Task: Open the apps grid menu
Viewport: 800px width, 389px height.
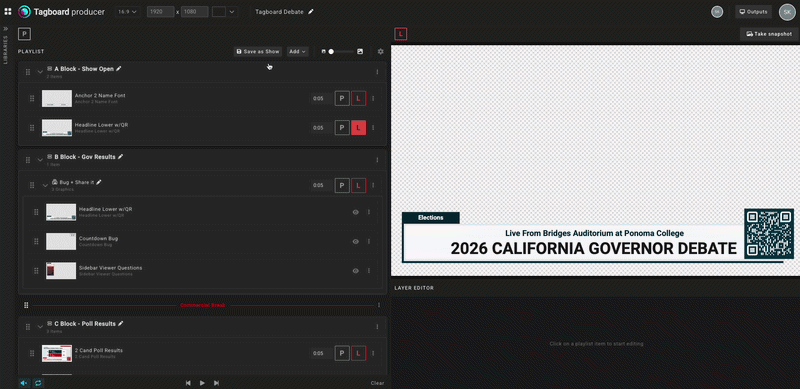Action: click(x=8, y=11)
